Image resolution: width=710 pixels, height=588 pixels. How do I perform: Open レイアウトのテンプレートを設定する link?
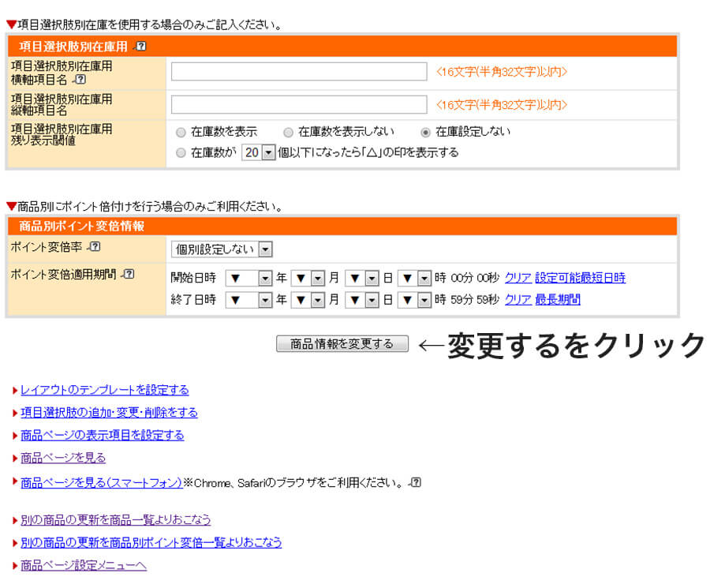104,390
